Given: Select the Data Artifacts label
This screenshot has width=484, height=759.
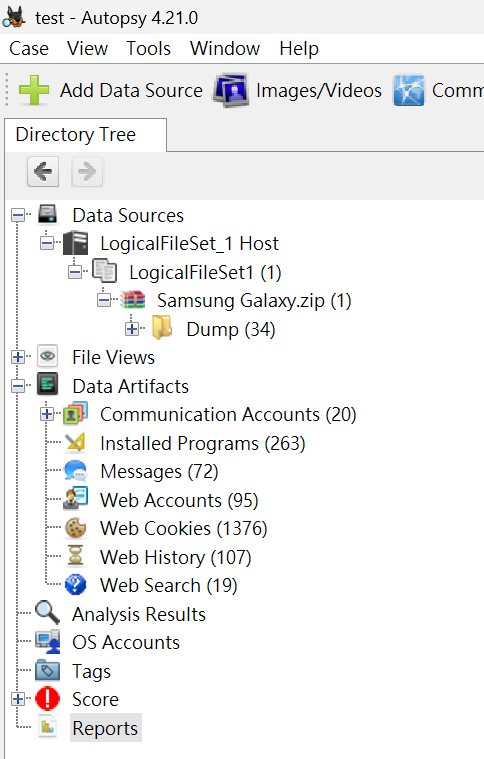Looking at the screenshot, I should pyautogui.click(x=131, y=386).
